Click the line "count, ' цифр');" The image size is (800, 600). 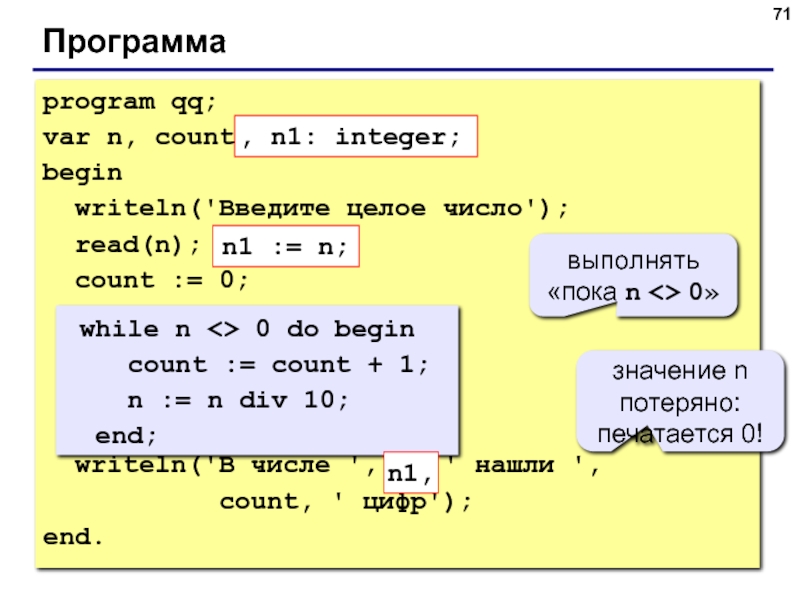coord(345,502)
